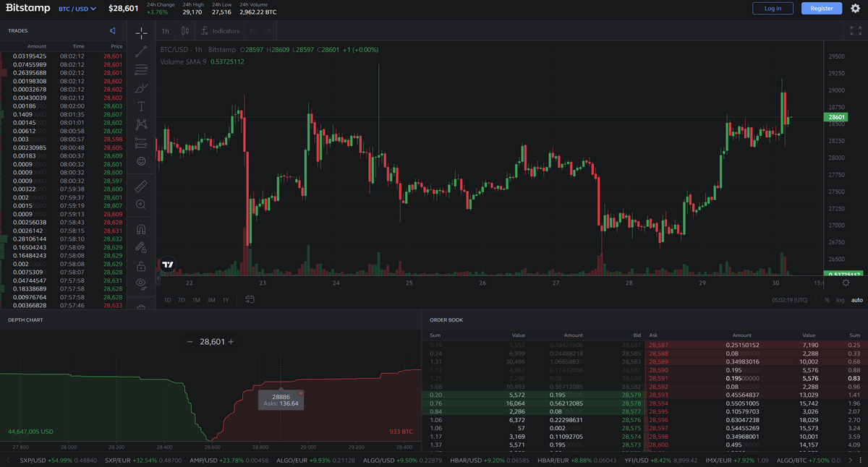Activate the zoom in tool
Screen dimensions: 868x467
[141, 205]
